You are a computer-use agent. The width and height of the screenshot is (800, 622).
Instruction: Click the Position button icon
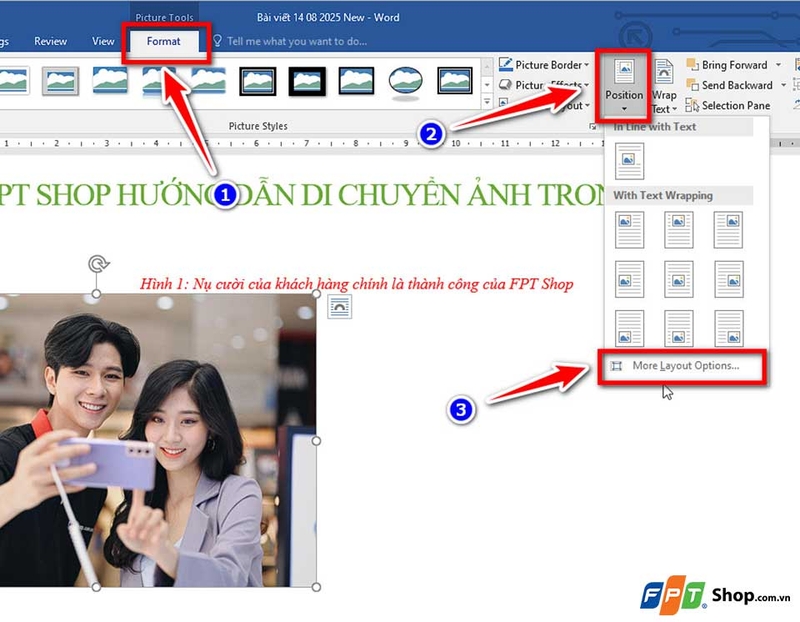pos(625,72)
